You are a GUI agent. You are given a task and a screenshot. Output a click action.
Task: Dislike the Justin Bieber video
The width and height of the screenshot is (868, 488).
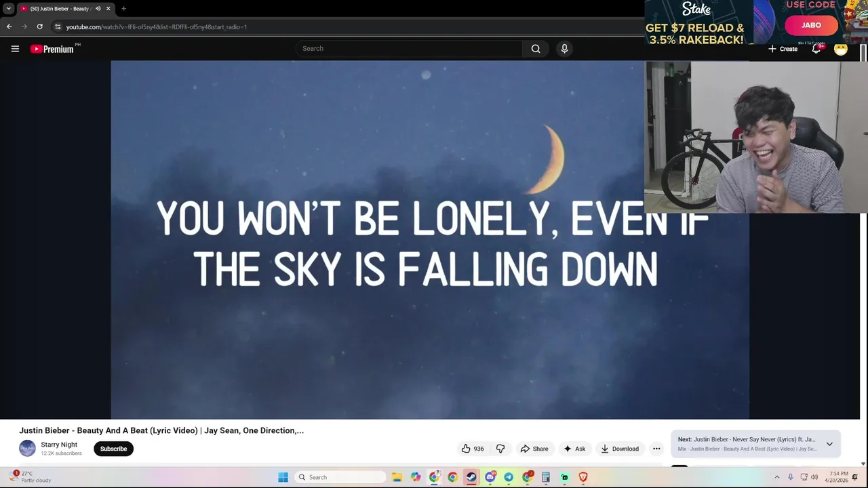click(x=500, y=449)
